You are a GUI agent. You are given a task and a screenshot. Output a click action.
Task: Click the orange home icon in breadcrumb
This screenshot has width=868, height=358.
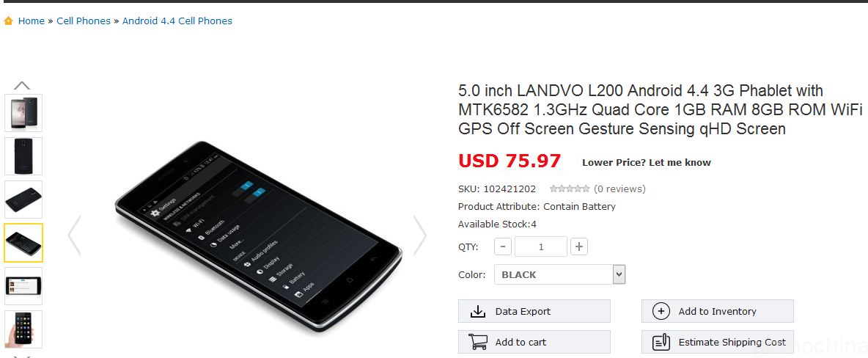[8, 21]
